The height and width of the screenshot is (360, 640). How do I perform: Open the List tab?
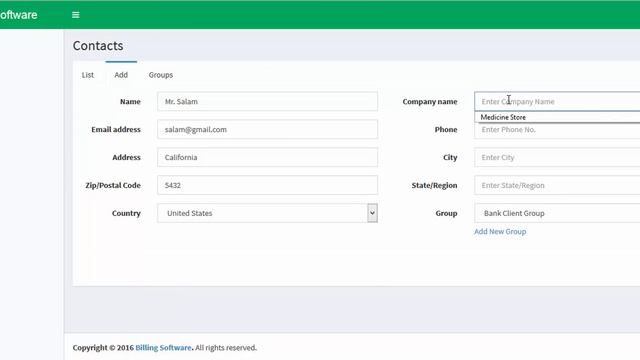88,75
